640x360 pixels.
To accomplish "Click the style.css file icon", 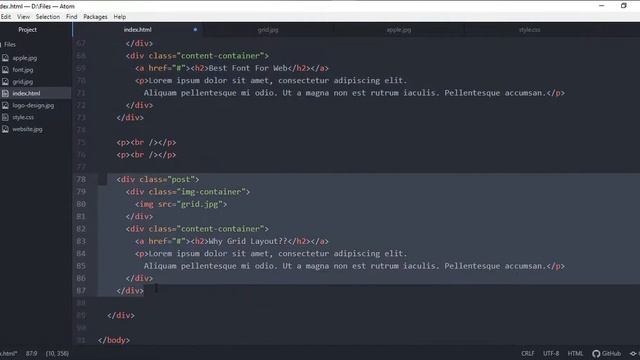I will (x=5, y=117).
